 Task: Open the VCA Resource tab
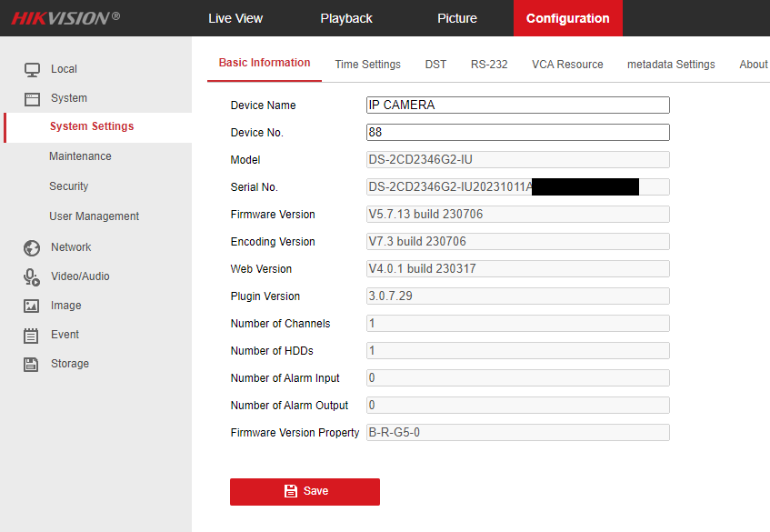pos(567,65)
